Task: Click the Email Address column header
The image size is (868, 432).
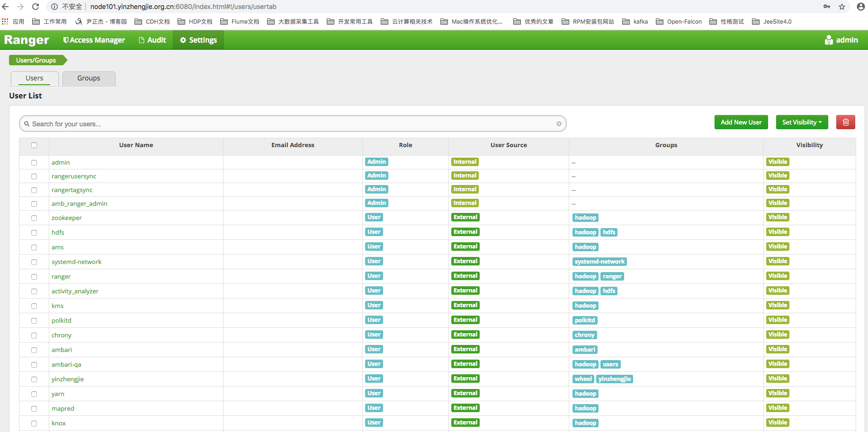Action: pyautogui.click(x=293, y=145)
